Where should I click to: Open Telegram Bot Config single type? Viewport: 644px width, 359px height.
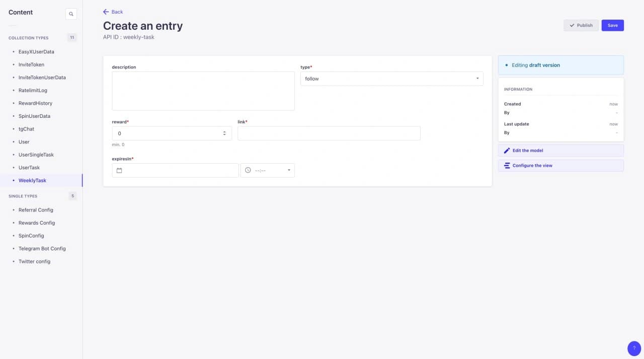point(42,249)
